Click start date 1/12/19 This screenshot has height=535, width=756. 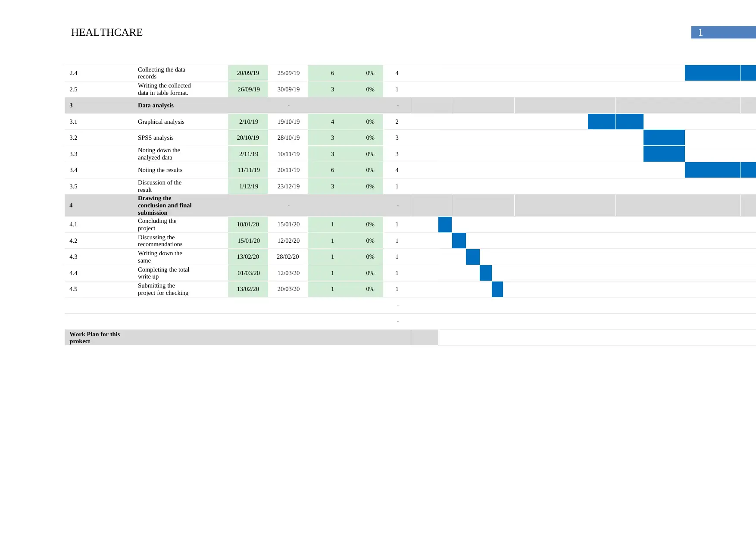click(249, 186)
